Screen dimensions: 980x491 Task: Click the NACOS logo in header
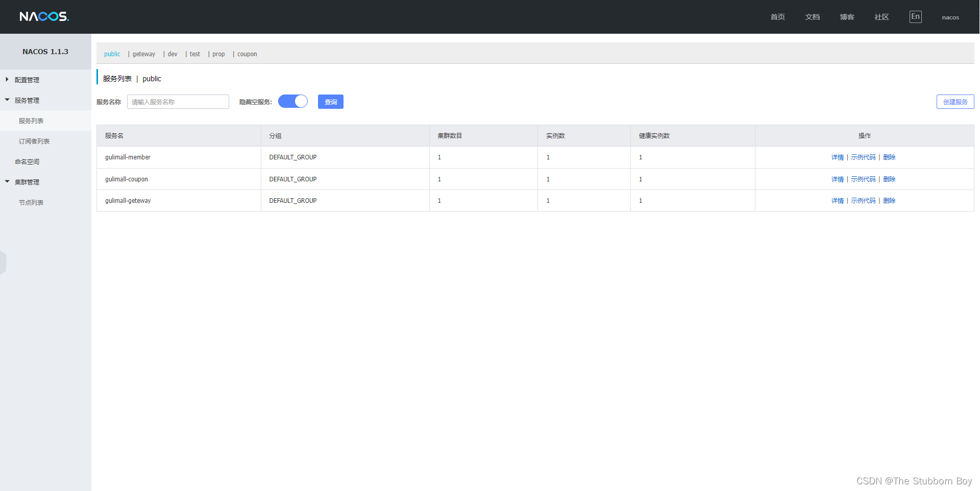click(x=44, y=16)
